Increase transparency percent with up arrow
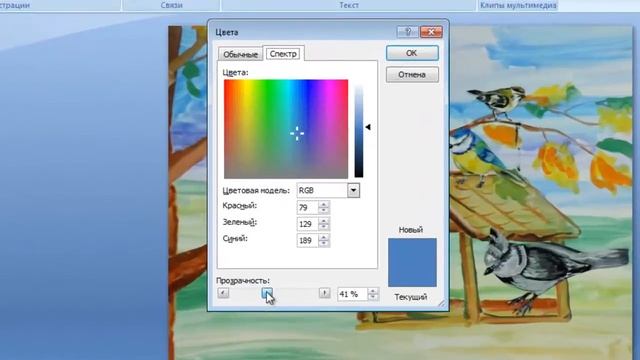Image resolution: width=640 pixels, height=360 pixels. point(373,291)
